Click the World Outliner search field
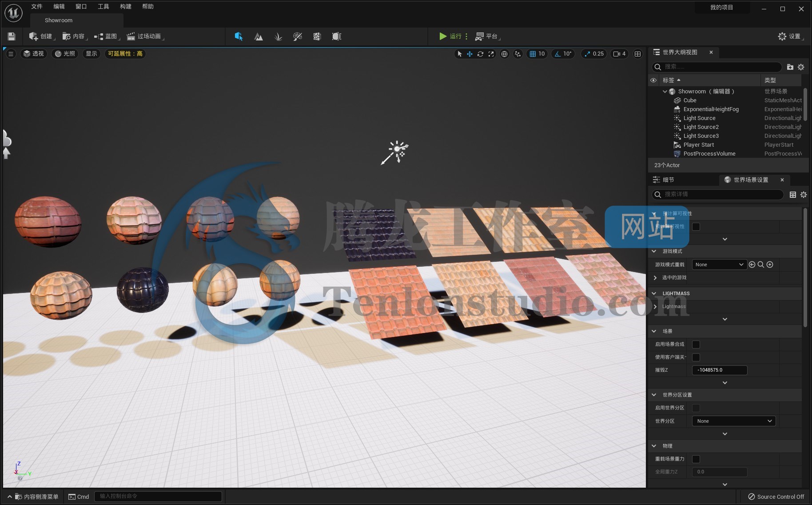Screen dimensions: 812x505 [x=716, y=67]
